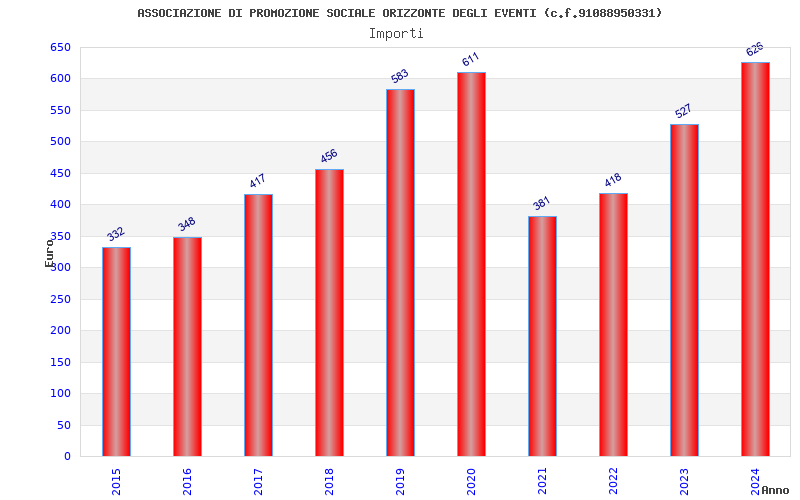Click the 2023 bar with value 527
This screenshot has height=500, width=800.
tap(684, 290)
